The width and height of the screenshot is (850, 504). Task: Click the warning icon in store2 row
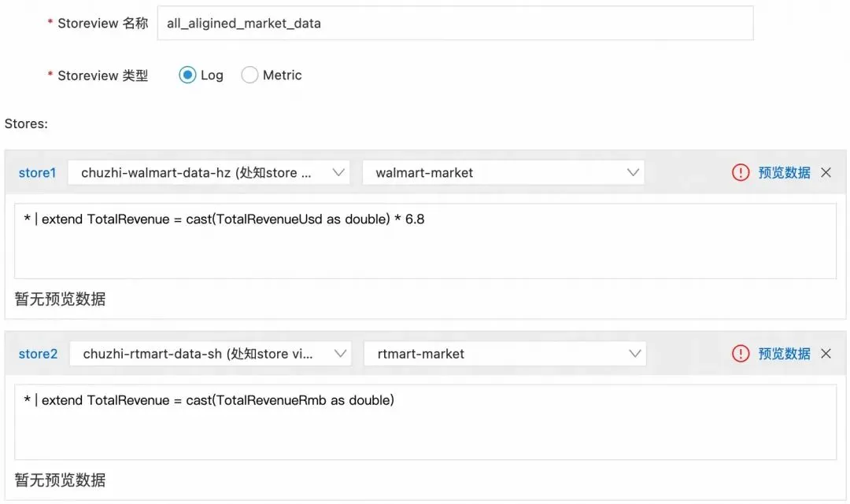point(741,354)
